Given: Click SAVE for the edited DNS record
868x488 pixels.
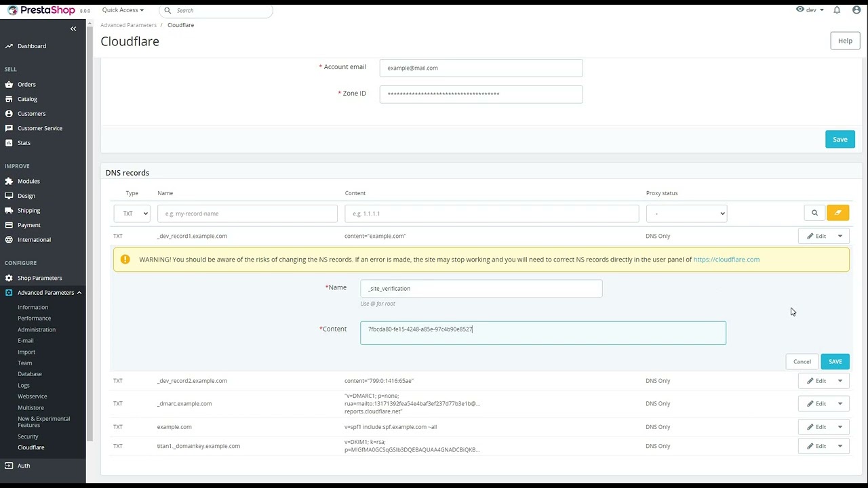Looking at the screenshot, I should click(835, 361).
